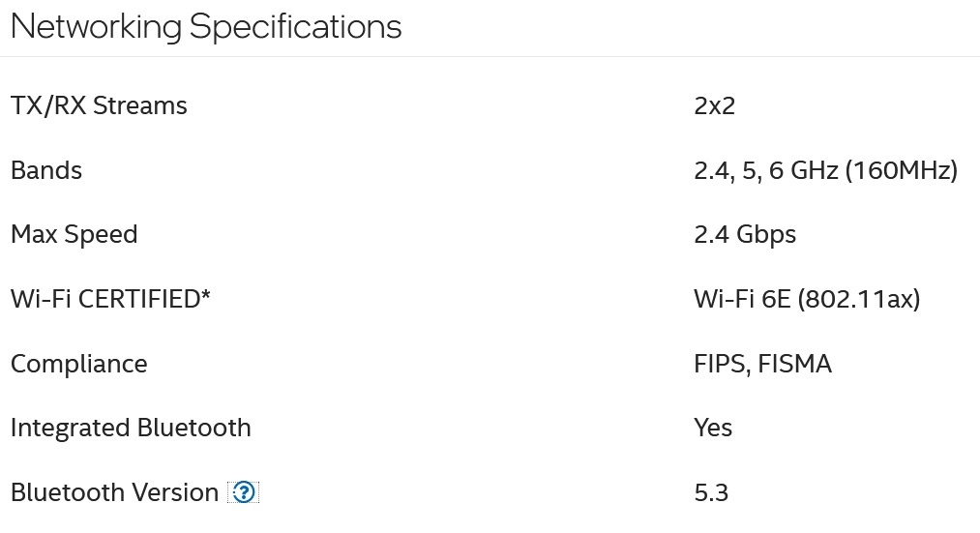Click the asterisk after Wi-Fi CERTIFIED
Image resolution: width=980 pixels, height=533 pixels.
206,295
